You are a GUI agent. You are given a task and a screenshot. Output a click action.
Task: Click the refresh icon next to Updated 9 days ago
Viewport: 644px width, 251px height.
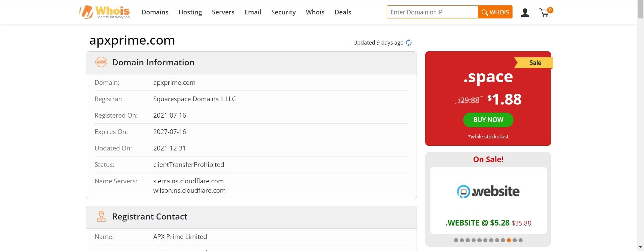pyautogui.click(x=409, y=43)
